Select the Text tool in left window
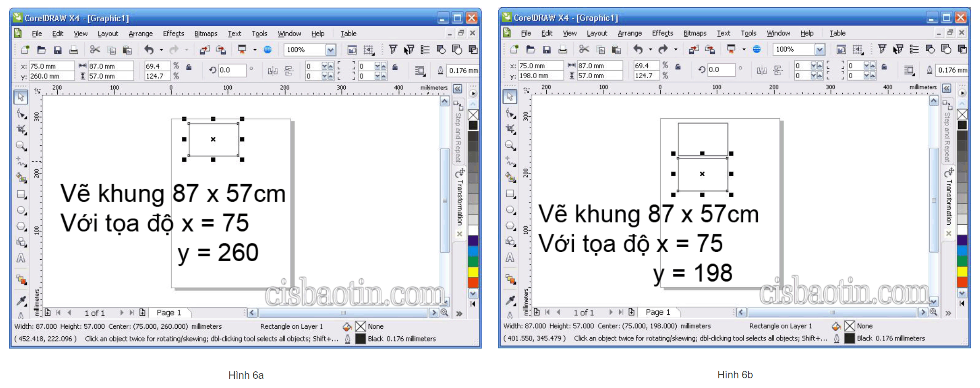 (21, 258)
